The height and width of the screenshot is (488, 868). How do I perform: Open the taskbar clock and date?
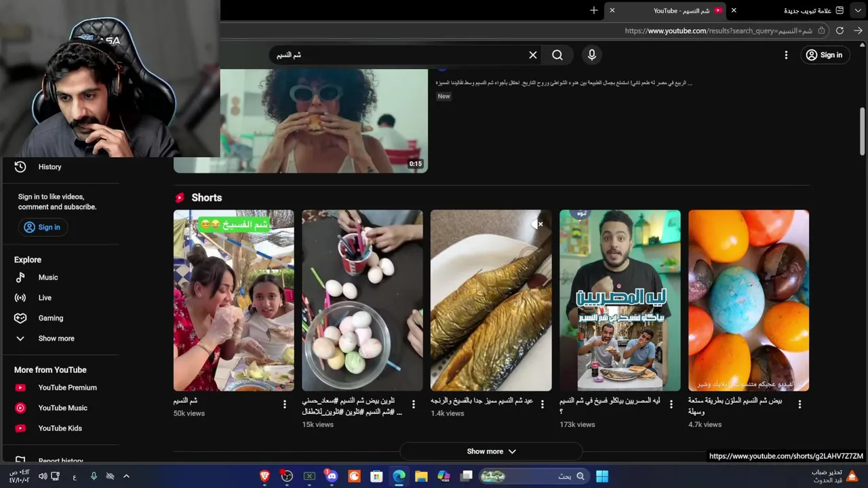pyautogui.click(x=19, y=476)
